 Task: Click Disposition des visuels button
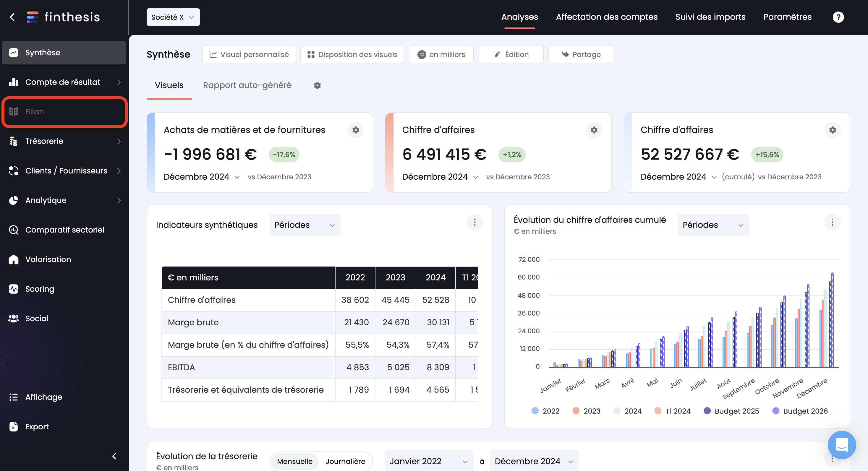point(352,54)
